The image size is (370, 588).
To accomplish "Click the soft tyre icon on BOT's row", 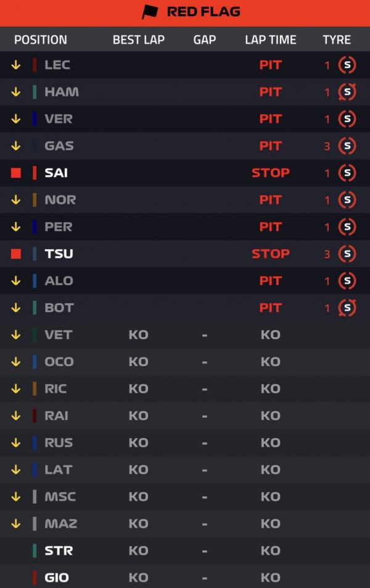I will (x=347, y=308).
